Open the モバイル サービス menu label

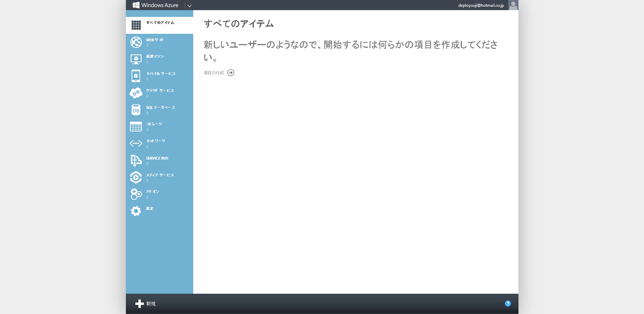click(x=161, y=73)
